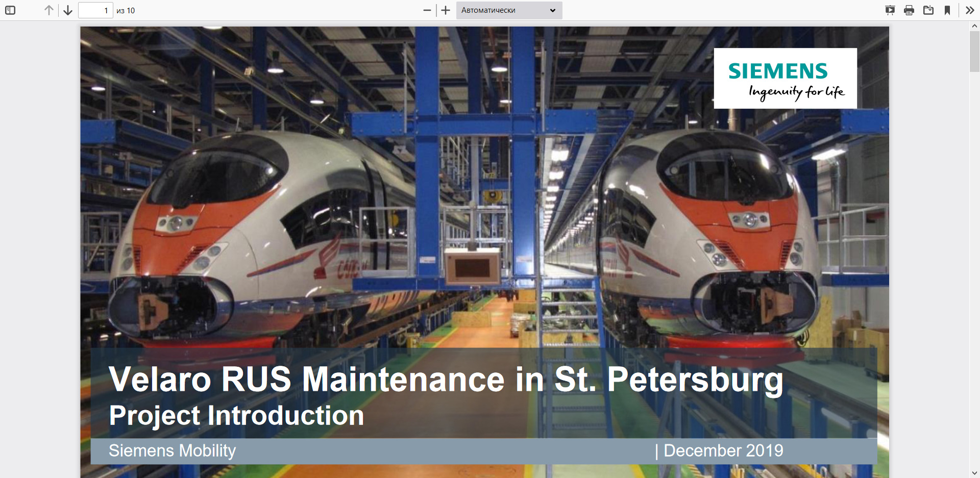Open the Автоматически zoom dropdown
The height and width of the screenshot is (478, 980).
click(509, 10)
